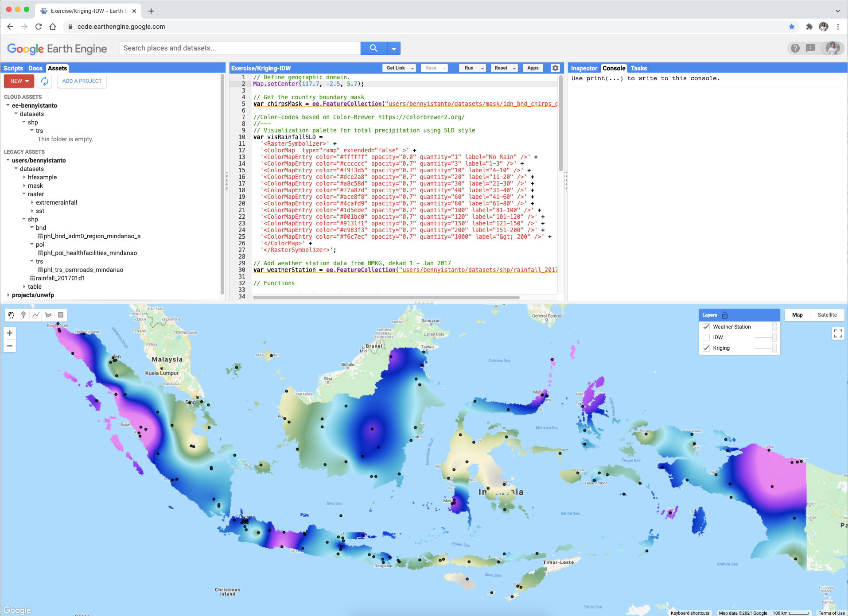
Task: Click the search magnifier button
Action: 373,48
